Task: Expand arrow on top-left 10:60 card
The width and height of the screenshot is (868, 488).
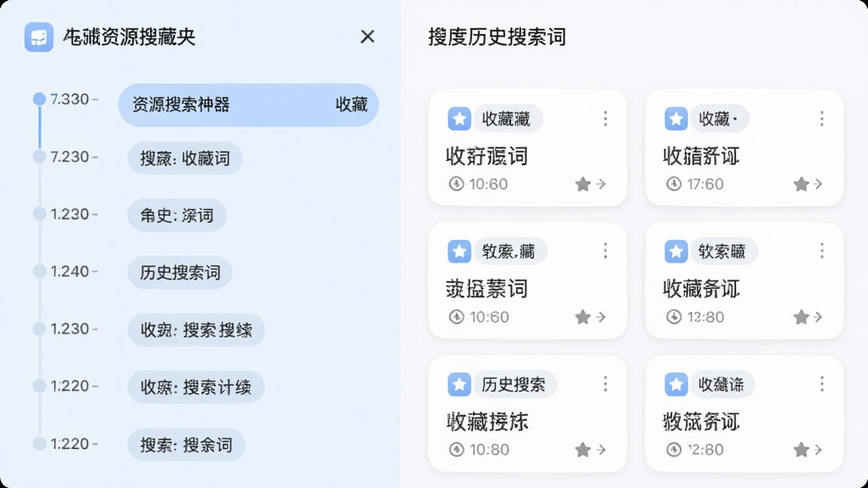Action: (x=602, y=184)
